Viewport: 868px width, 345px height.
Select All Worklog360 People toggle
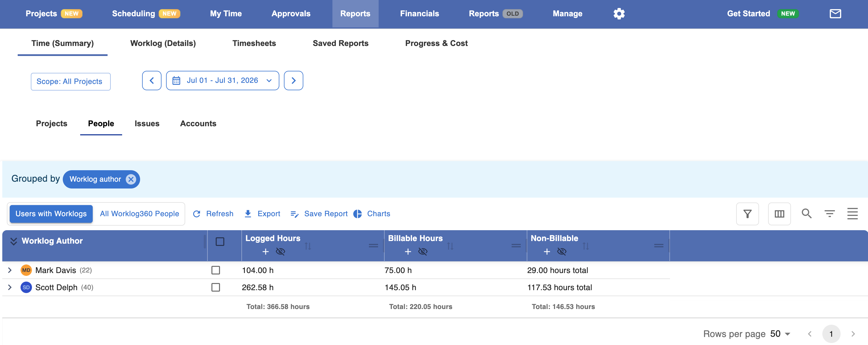pos(139,214)
